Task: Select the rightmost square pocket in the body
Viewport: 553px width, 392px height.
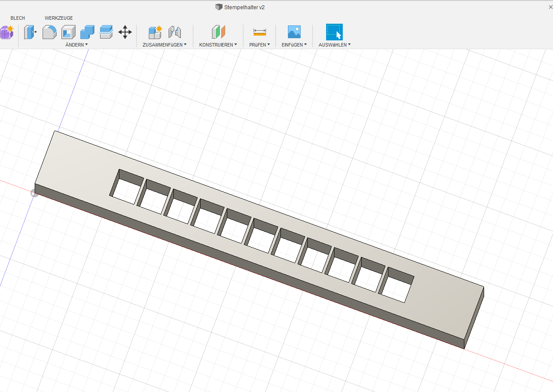Action: coord(397,284)
